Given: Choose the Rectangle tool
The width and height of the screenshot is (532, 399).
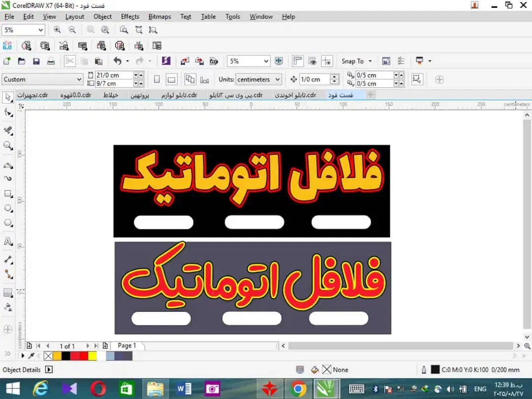Looking at the screenshot, I should coord(8,194).
